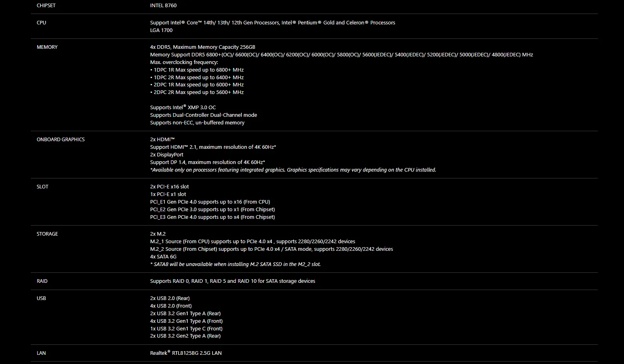
Task: Click the PCI_E1 Gen PCIe 4.0 line
Action: click(x=210, y=202)
